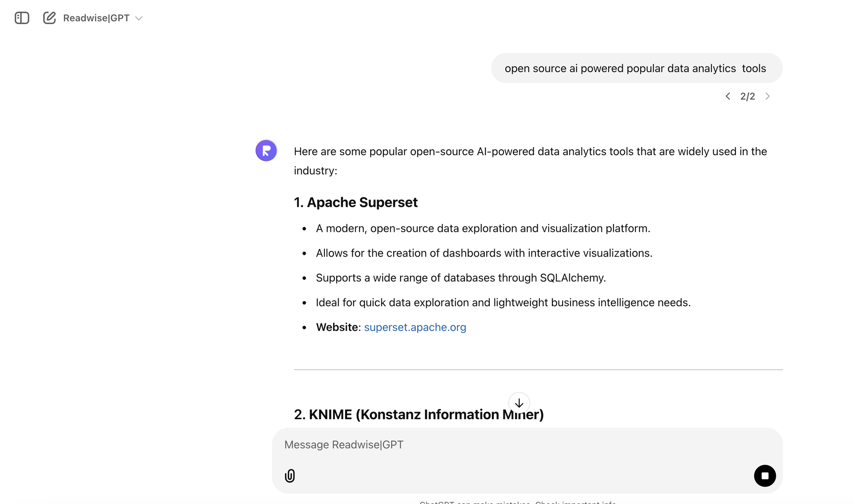Open the Readwise|GPT title menu
Screen dimensions: 853x504
click(96, 18)
